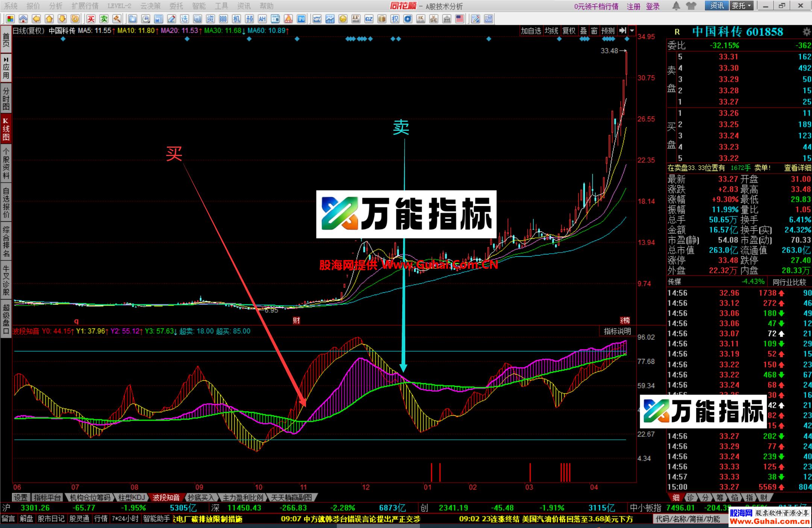
Task: Open the IPO data toolbar icon
Action: [302, 18]
